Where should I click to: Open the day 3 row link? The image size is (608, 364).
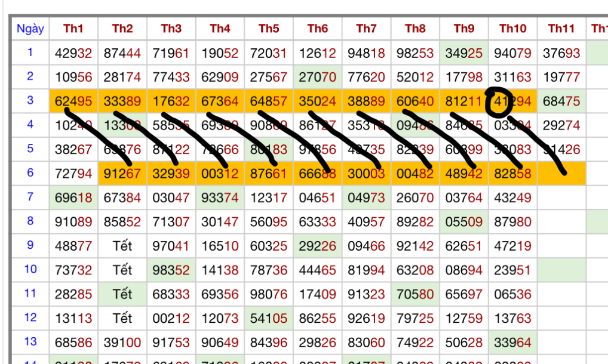point(30,100)
